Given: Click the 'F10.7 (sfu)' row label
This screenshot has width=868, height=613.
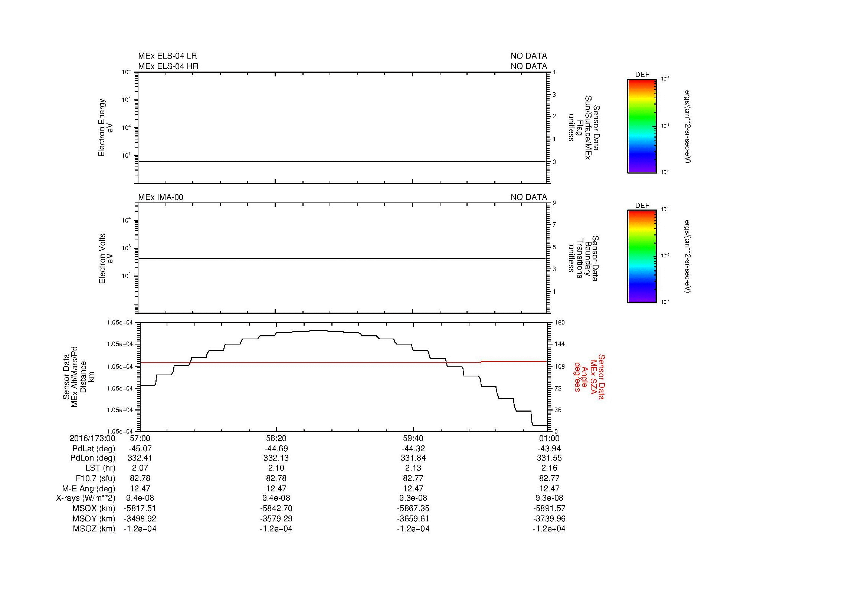Looking at the screenshot, I should click(x=95, y=478).
